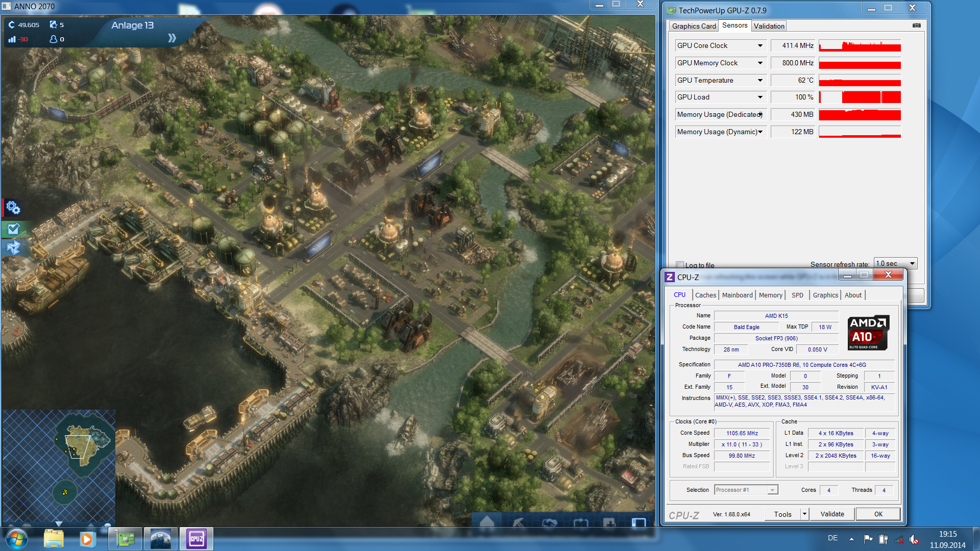Click the Core Speed value 1105.65 MHz
This screenshot has width=980, height=551.
(742, 433)
